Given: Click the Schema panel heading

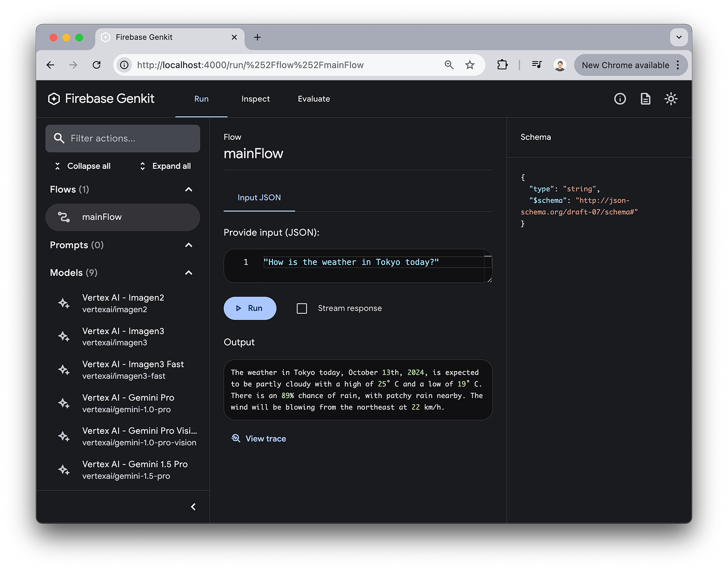Looking at the screenshot, I should click(536, 137).
